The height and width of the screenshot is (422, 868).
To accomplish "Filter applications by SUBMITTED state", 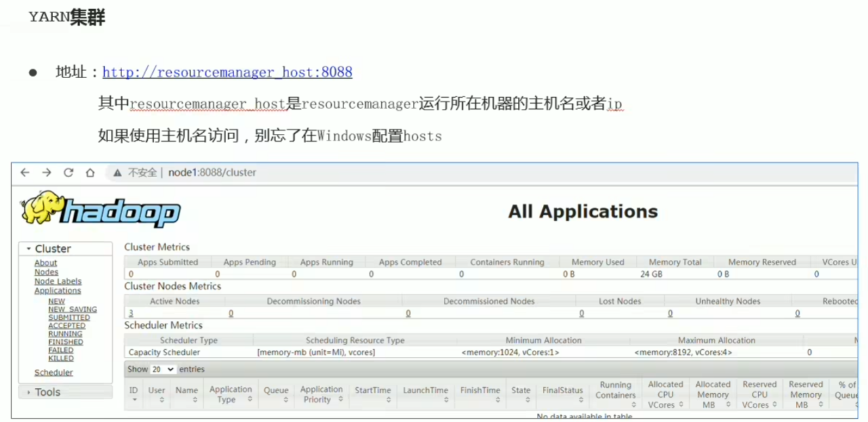I will [69, 318].
